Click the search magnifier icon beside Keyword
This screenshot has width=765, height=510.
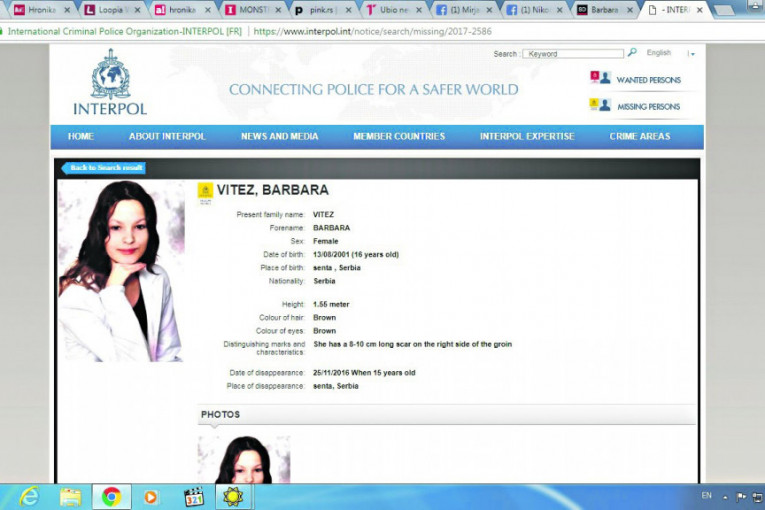(x=632, y=53)
